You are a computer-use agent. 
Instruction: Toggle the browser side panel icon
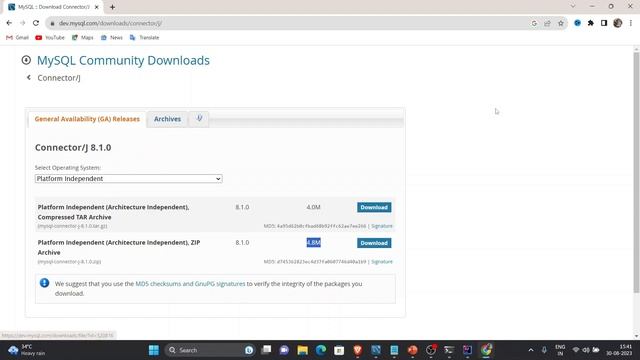point(604,23)
